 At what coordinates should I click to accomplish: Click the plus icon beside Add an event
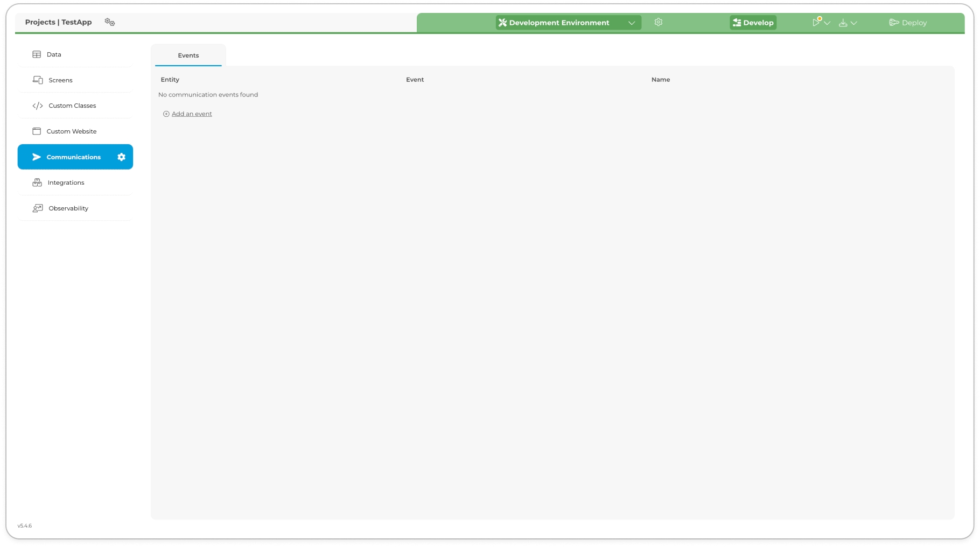click(166, 114)
